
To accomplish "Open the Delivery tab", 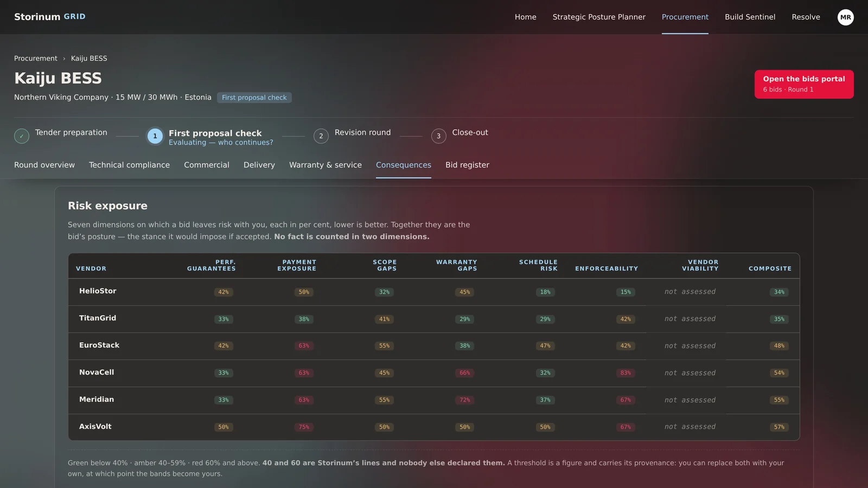I will tap(259, 165).
